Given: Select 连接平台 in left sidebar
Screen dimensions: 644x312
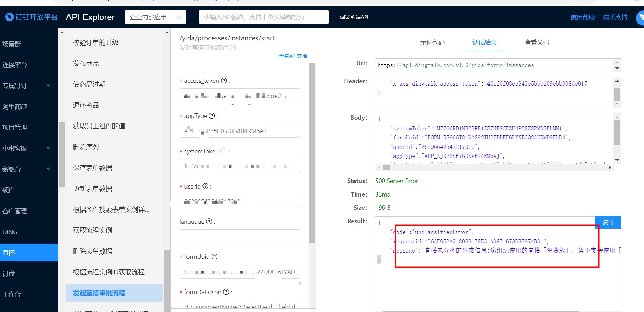Looking at the screenshot, I should point(15,65).
